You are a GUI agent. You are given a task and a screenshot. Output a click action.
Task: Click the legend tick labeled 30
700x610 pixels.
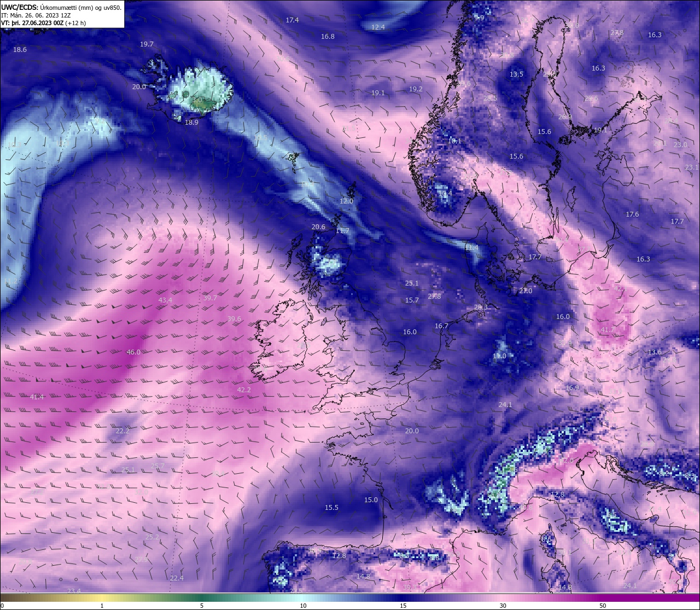tap(503, 606)
